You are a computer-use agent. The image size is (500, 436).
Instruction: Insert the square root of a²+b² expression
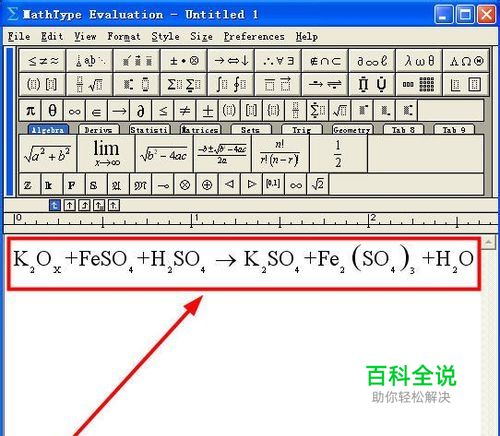point(48,154)
